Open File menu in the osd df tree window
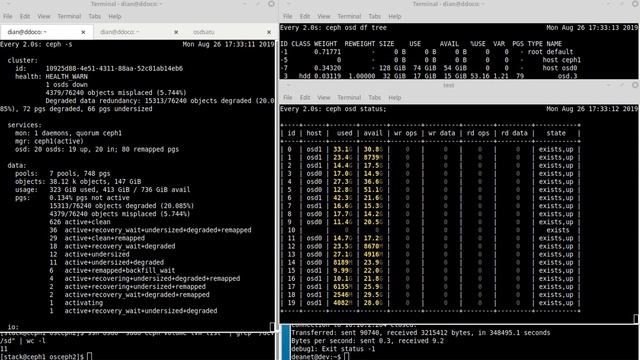 click(288, 16)
